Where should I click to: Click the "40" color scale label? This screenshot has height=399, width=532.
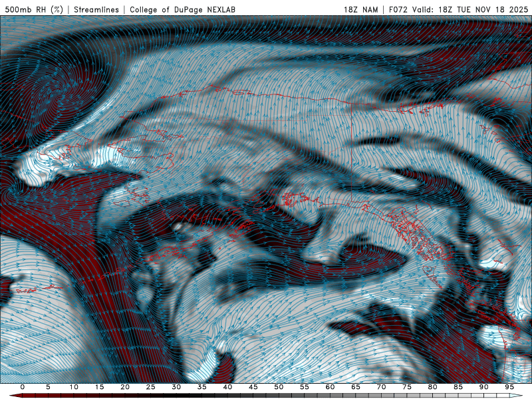[x=227, y=387]
